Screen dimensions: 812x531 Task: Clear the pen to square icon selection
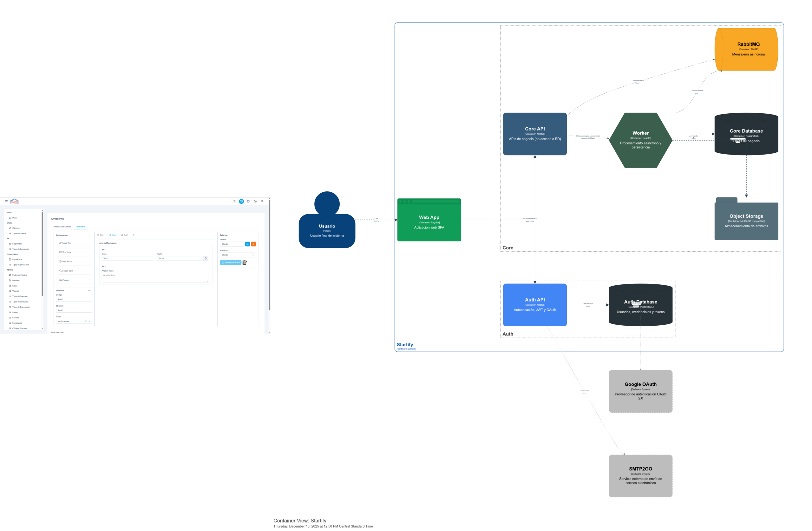pos(86,321)
